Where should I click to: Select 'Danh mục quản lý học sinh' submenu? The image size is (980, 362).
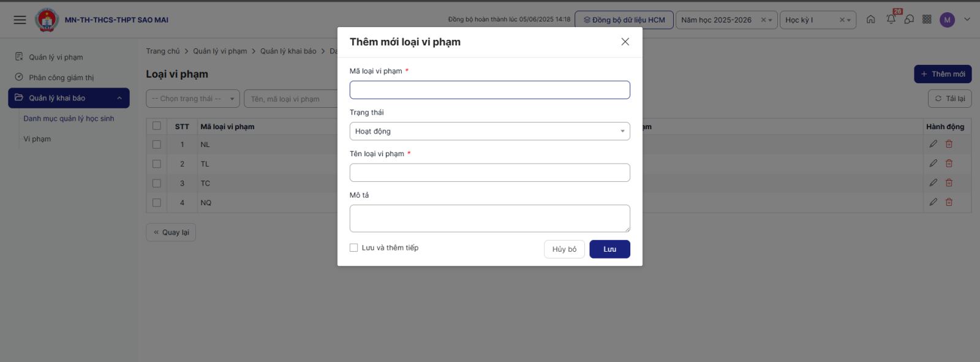pos(69,119)
